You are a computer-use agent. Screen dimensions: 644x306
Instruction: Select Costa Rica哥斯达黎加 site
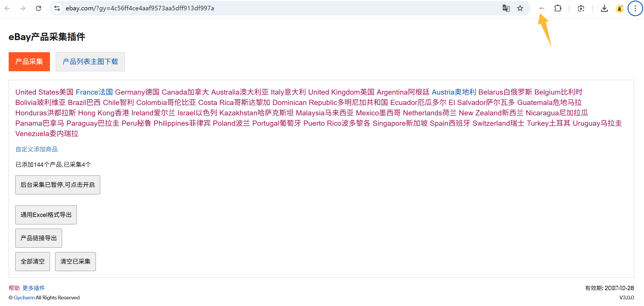coord(234,103)
